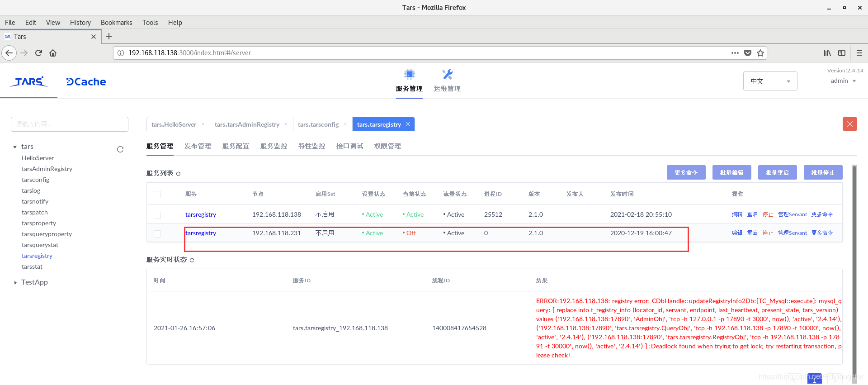The height and width of the screenshot is (385, 868).
Task: Switch to the 服务配置 tab
Action: (x=236, y=146)
